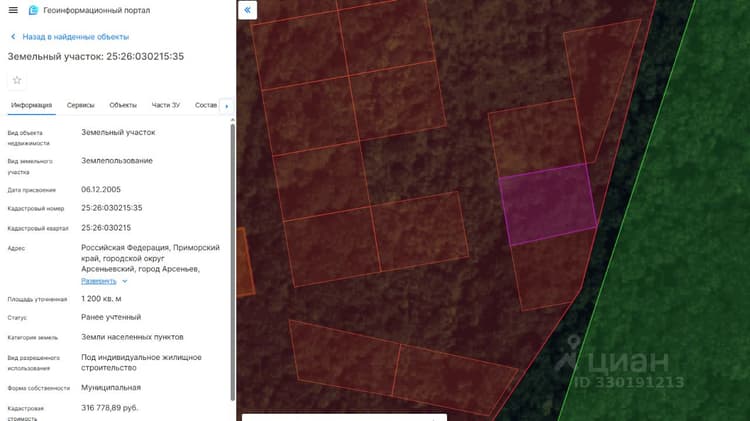The width and height of the screenshot is (750, 421).
Task: Switch to the Информация tab
Action: click(32, 105)
